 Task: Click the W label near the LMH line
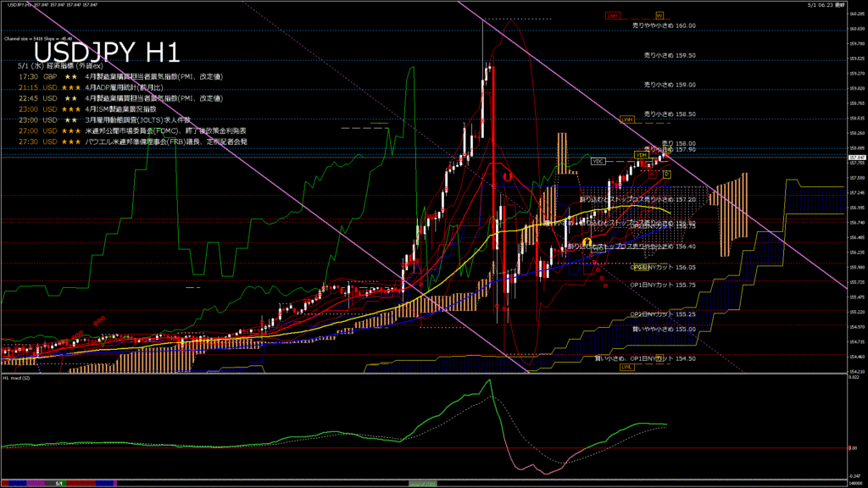pyautogui.click(x=659, y=15)
